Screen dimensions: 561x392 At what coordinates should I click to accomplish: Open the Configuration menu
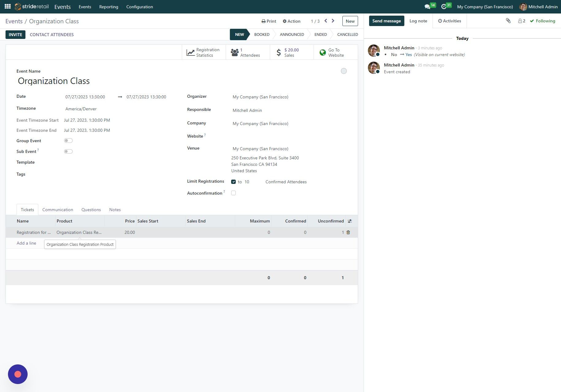pyautogui.click(x=139, y=7)
